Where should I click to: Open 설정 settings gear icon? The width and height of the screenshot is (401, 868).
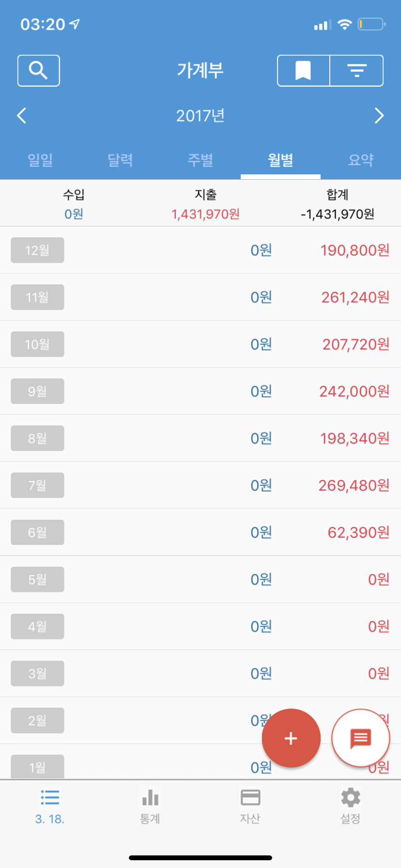click(x=351, y=806)
